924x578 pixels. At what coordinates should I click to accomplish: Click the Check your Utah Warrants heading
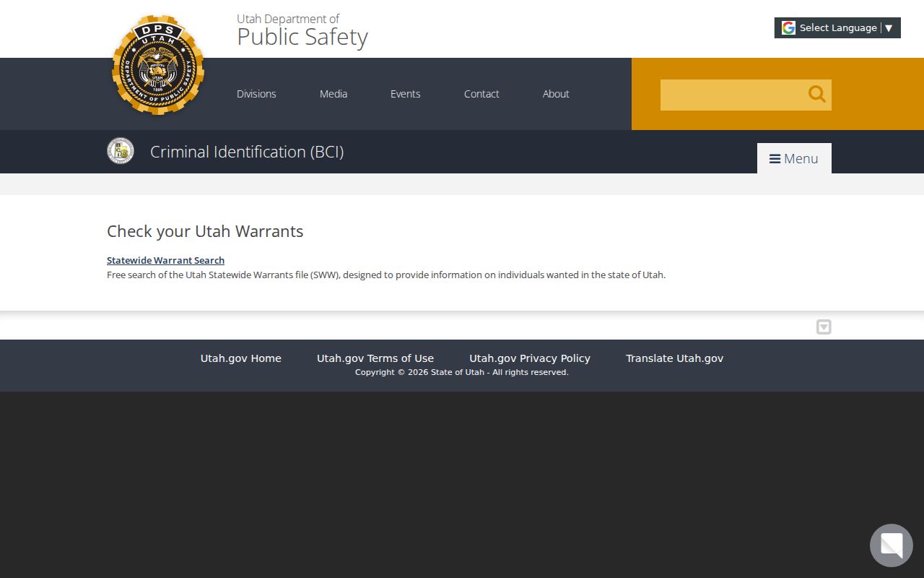(x=205, y=231)
